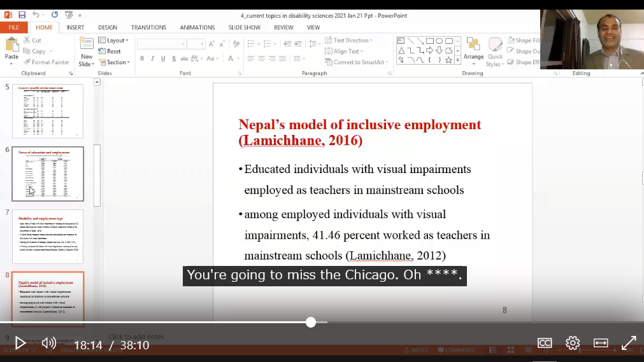Switch to the INSERT tab
644x362 pixels.
point(75,27)
